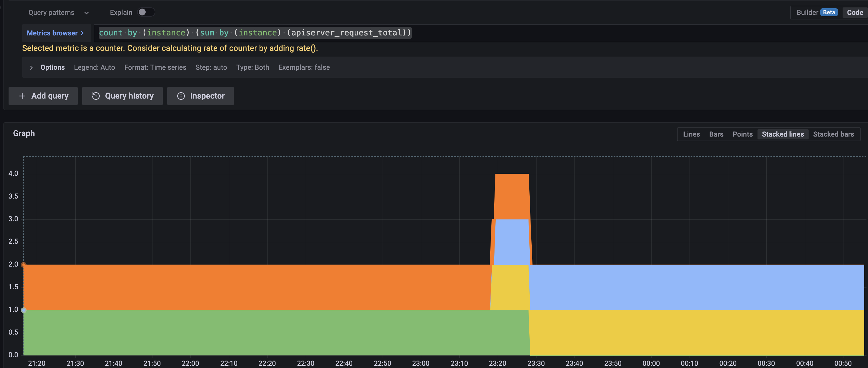Open the Inspector panel
The image size is (868, 368).
pos(200,96)
